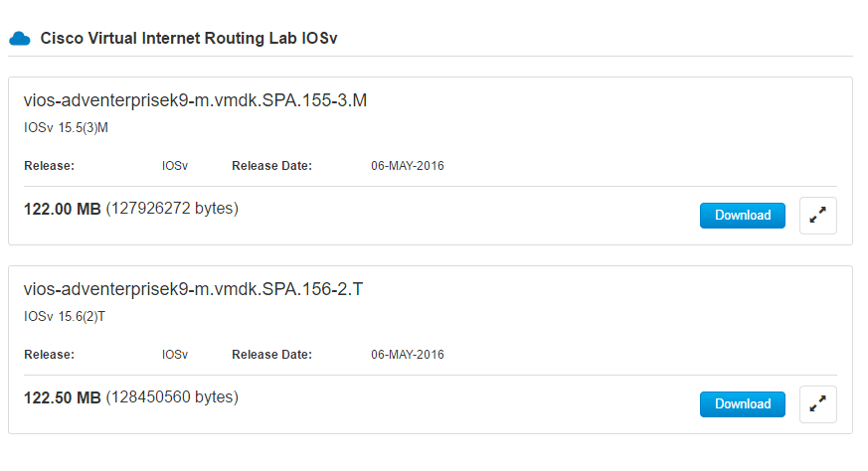Click the IOSv 15.6(2)T description text
The image size is (868, 471).
66,316
